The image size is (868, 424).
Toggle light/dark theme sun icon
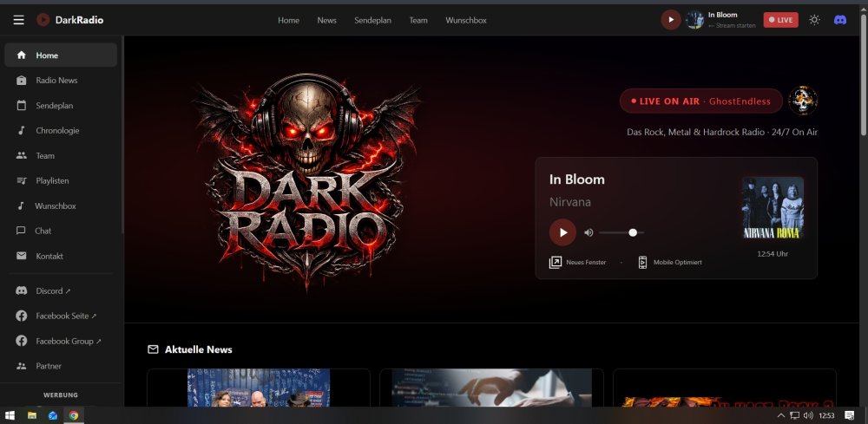click(814, 20)
